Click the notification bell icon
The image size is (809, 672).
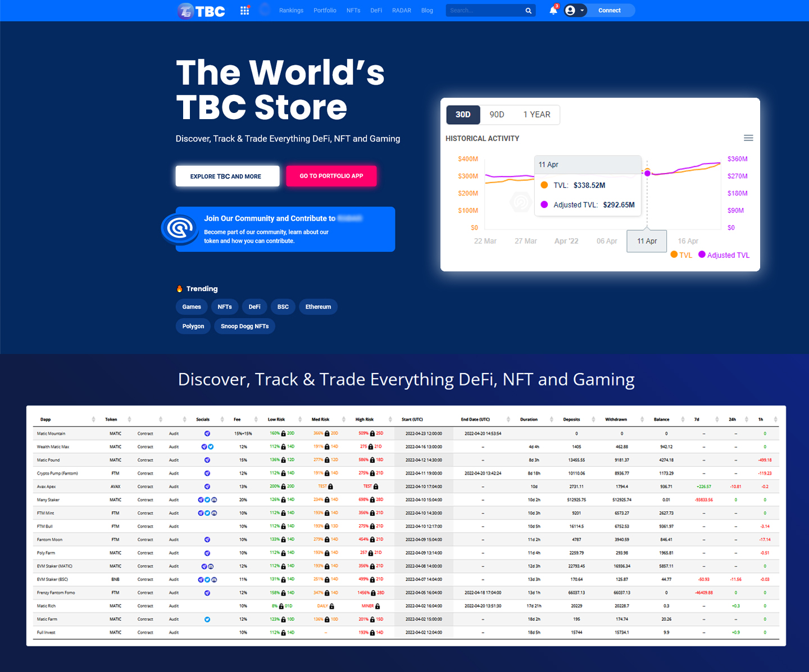coord(553,10)
